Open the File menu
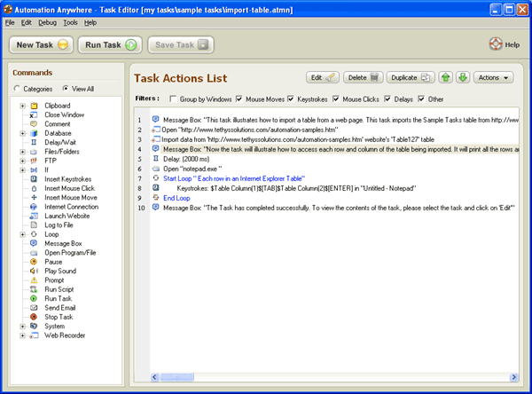 pyautogui.click(x=10, y=23)
